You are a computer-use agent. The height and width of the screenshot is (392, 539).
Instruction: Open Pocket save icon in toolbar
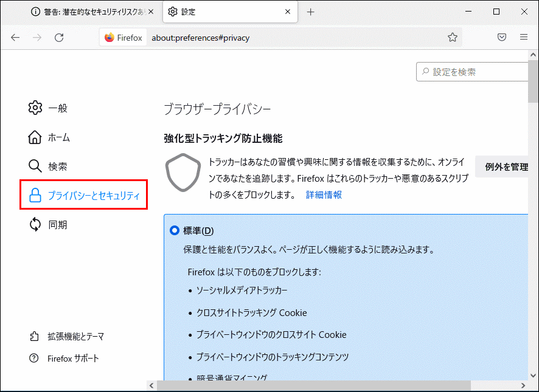coord(502,37)
